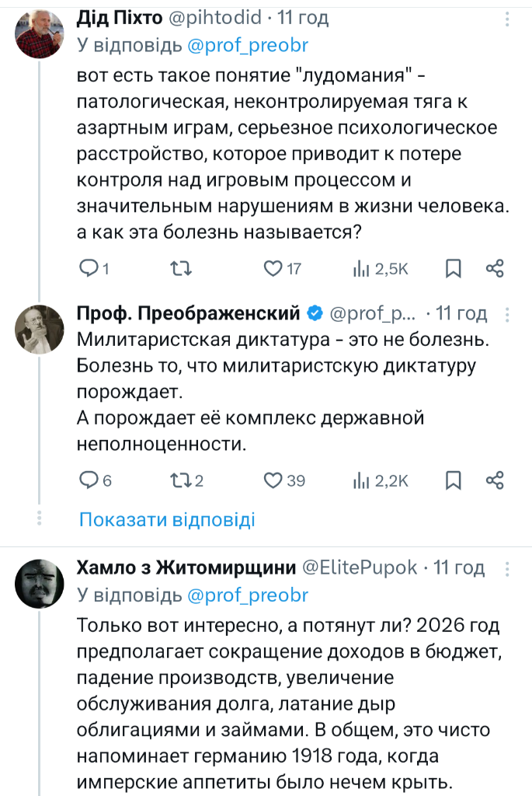Expand replies via Показати відповіді
The image size is (532, 796).
[167, 520]
